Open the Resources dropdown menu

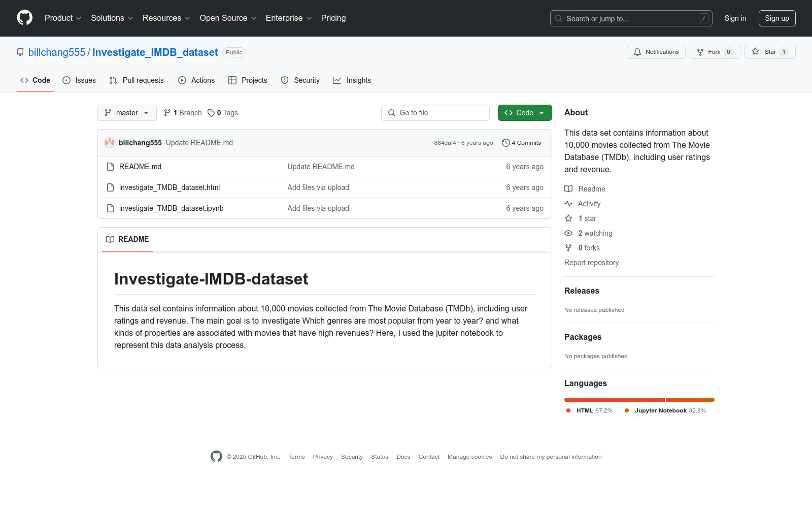coord(166,18)
